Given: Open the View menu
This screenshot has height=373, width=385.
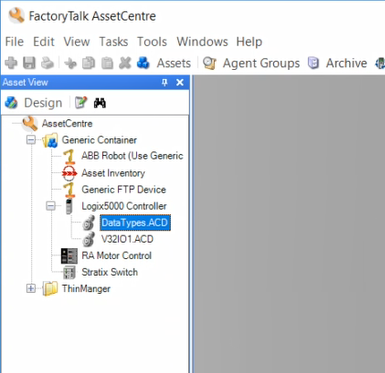Looking at the screenshot, I should (77, 42).
